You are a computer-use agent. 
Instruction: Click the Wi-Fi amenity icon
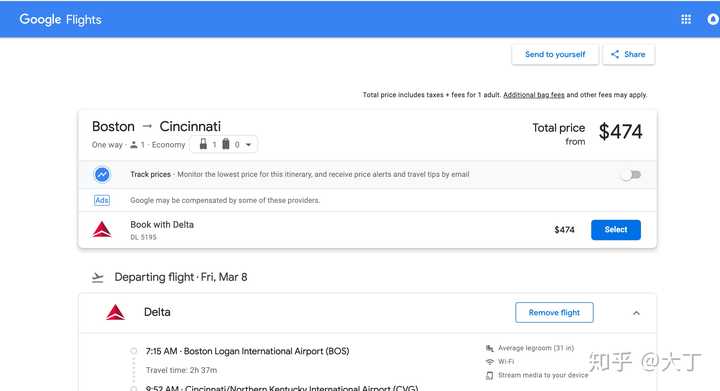point(489,362)
